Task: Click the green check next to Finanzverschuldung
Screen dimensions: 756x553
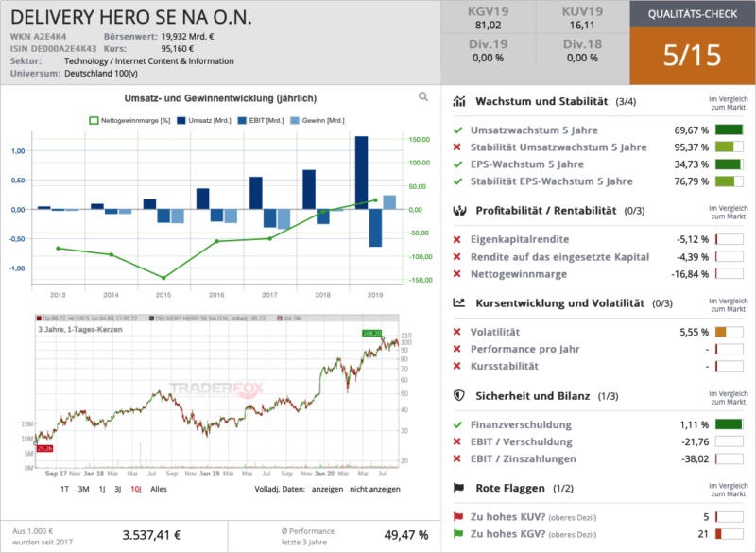Action: (x=457, y=424)
